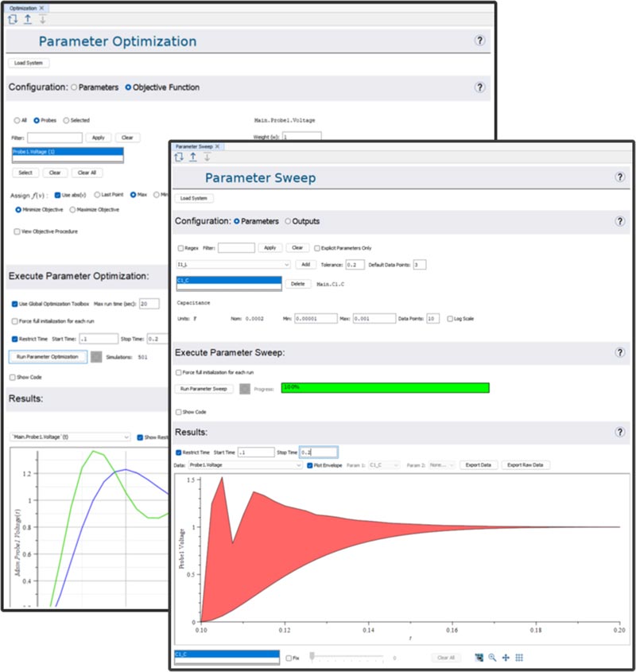Uncheck the Plot Envelope checkbox

pyautogui.click(x=310, y=465)
